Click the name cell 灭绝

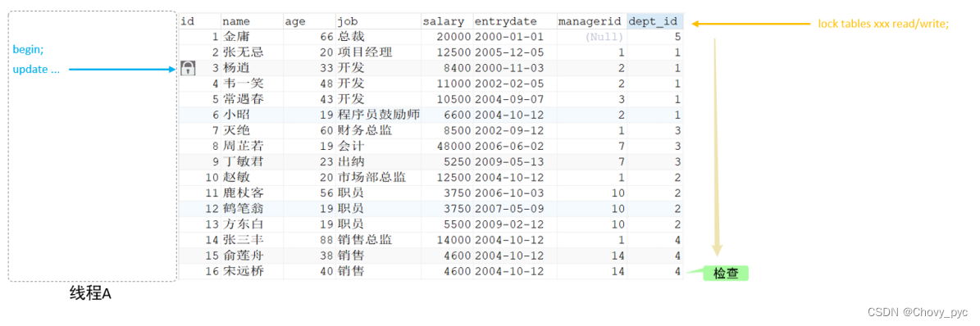(x=252, y=130)
